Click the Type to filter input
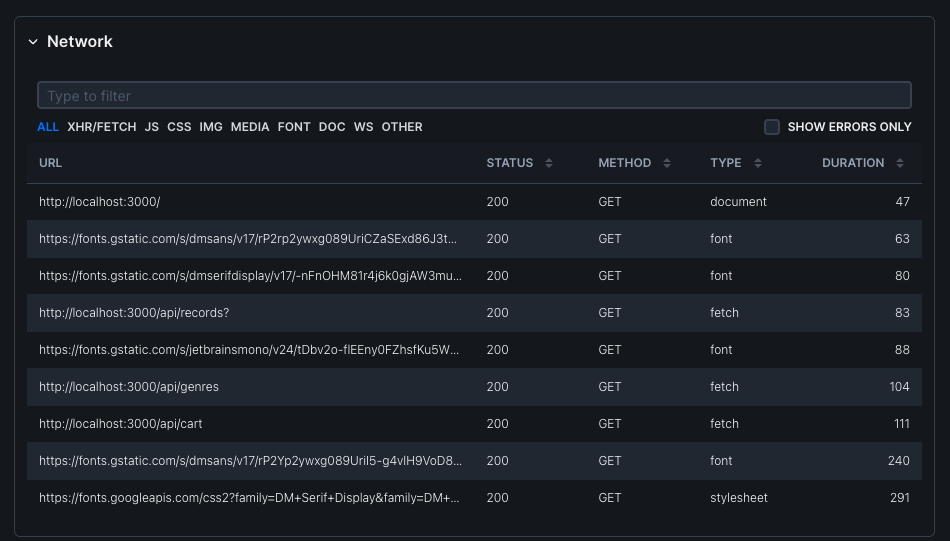This screenshot has width=950, height=541. pyautogui.click(x=474, y=96)
